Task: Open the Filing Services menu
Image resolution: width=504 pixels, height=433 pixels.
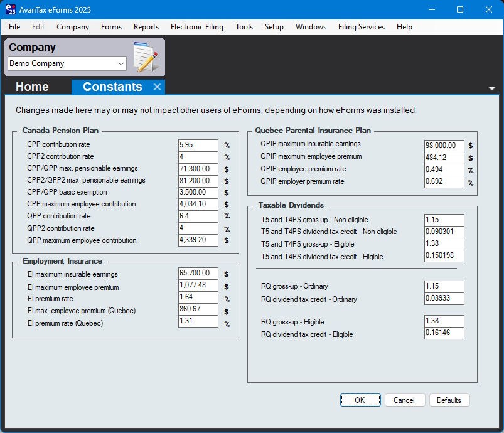Action: [x=361, y=27]
